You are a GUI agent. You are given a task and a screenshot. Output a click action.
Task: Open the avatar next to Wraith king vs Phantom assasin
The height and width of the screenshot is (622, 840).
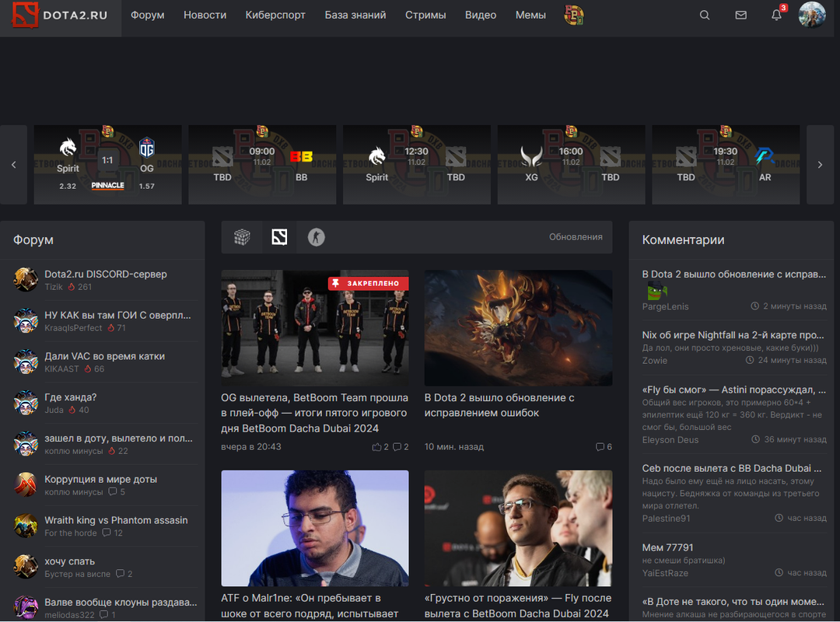[x=26, y=526]
